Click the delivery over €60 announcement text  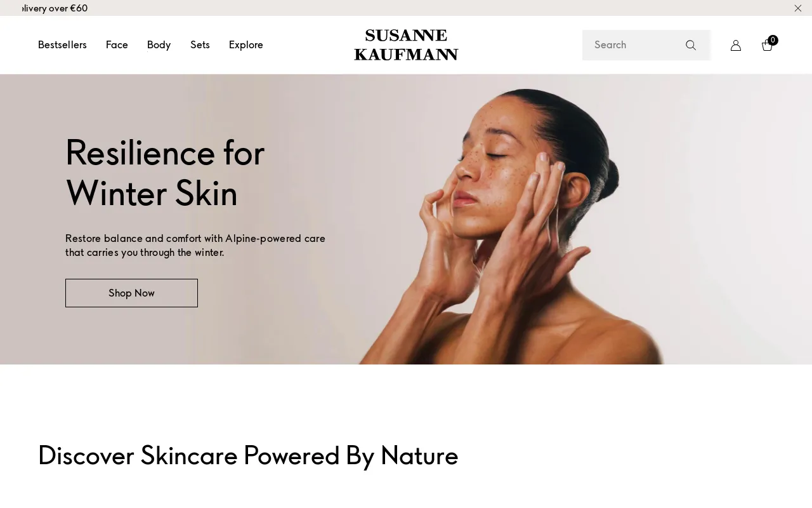click(55, 8)
